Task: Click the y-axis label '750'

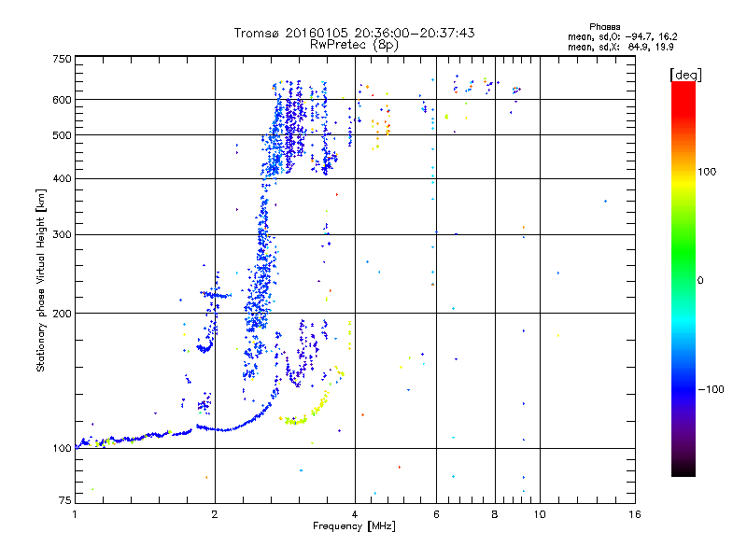Action: point(62,59)
